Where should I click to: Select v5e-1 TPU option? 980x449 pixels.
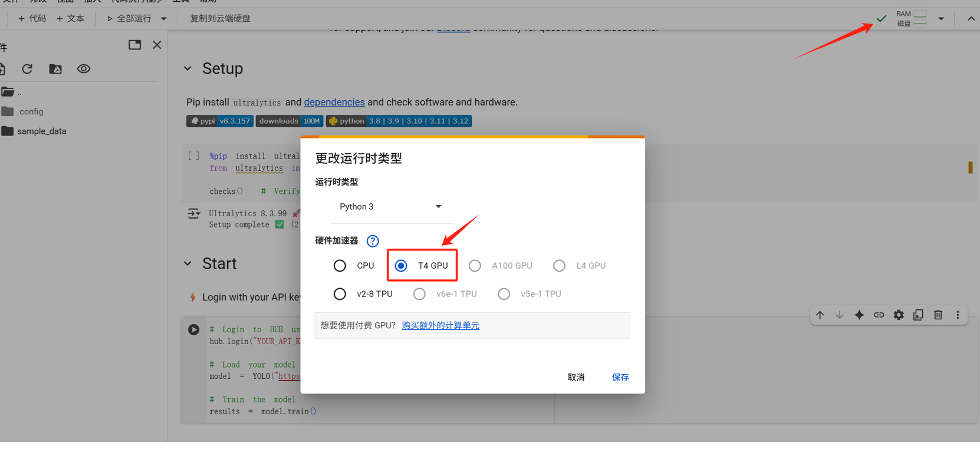[x=504, y=293]
